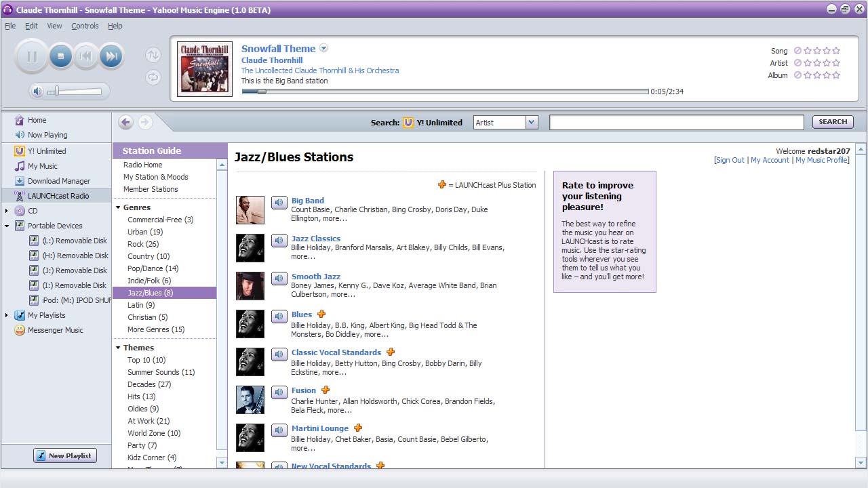The height and width of the screenshot is (488, 868).
Task: Toggle shuffle mode icon
Action: [x=153, y=55]
